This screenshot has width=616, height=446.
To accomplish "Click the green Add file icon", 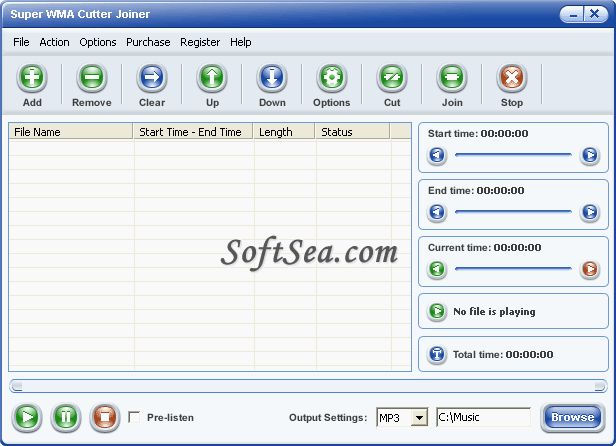I will [x=32, y=77].
